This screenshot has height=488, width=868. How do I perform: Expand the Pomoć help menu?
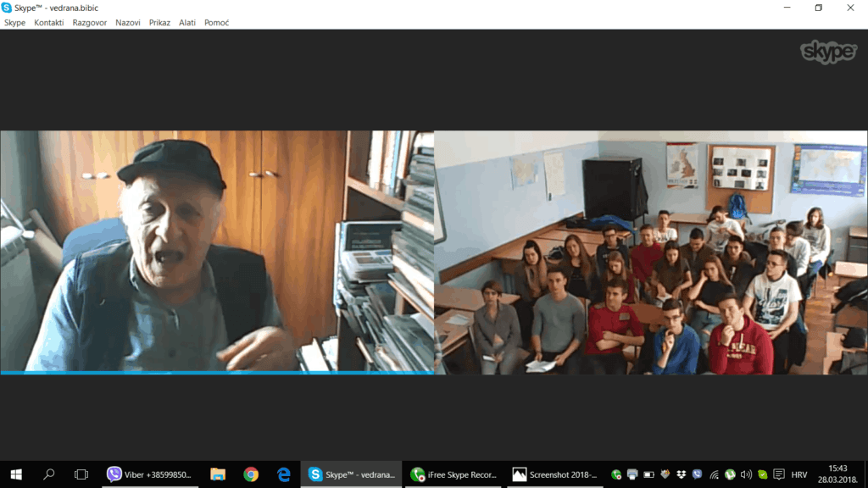[x=216, y=23]
